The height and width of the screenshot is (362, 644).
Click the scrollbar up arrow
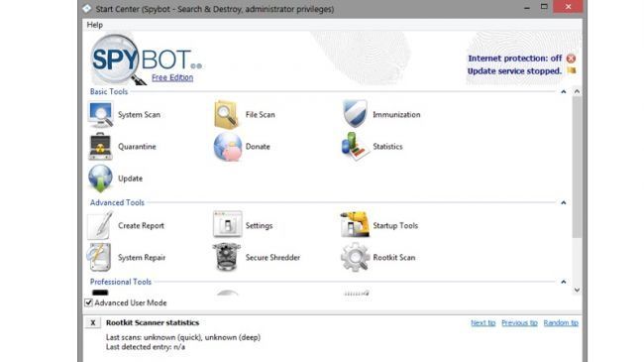tap(577, 91)
